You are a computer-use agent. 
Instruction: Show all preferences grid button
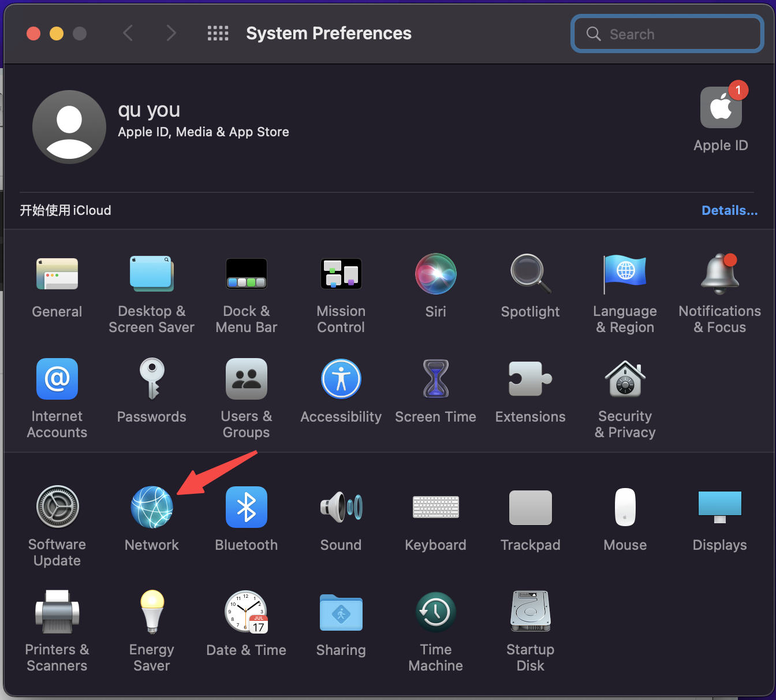(218, 33)
